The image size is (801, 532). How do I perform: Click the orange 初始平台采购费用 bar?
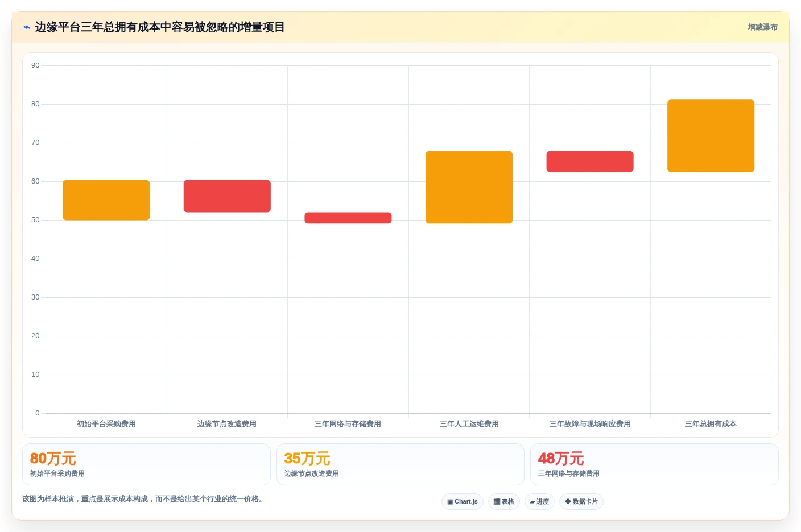[106, 200]
